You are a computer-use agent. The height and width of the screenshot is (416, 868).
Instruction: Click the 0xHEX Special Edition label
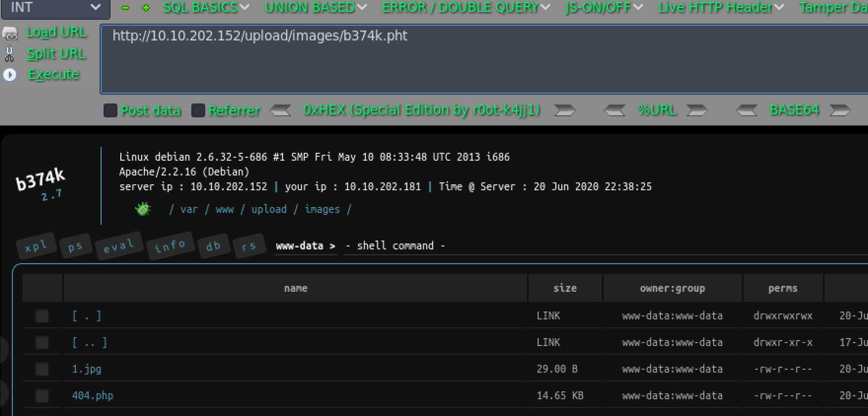(x=422, y=110)
